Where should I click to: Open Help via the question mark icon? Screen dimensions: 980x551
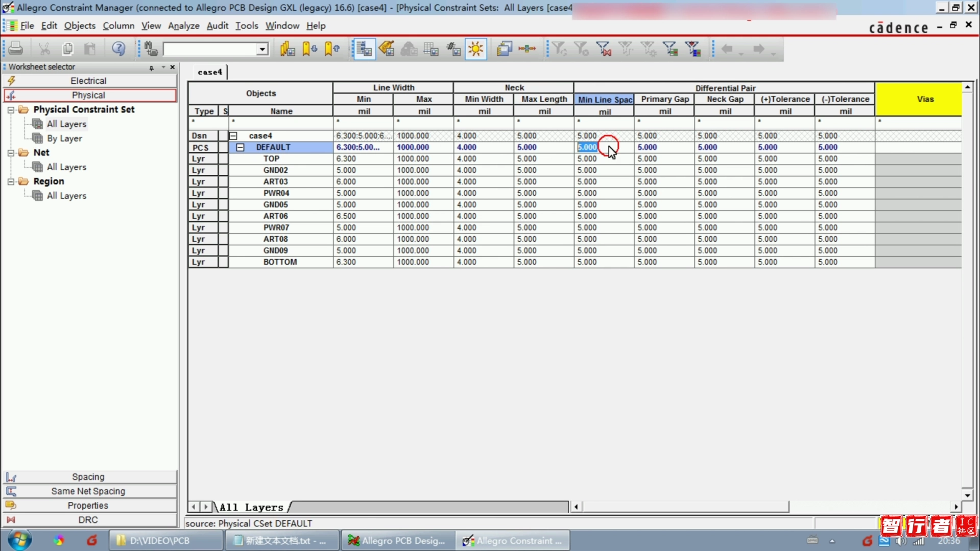[x=118, y=49]
